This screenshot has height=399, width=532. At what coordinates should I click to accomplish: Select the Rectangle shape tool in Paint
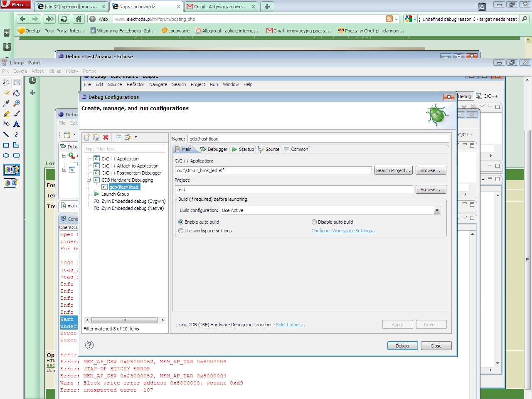coord(6,145)
